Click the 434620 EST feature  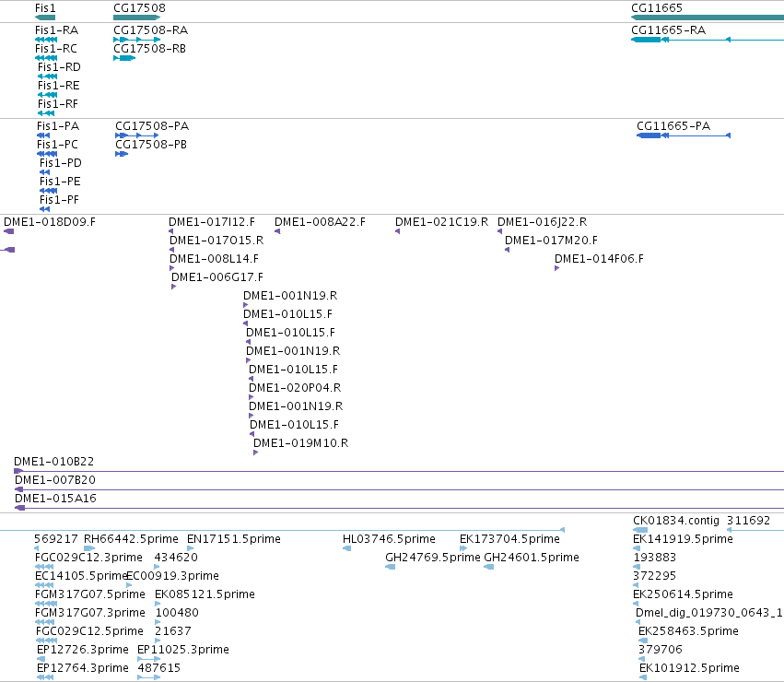tap(176, 558)
